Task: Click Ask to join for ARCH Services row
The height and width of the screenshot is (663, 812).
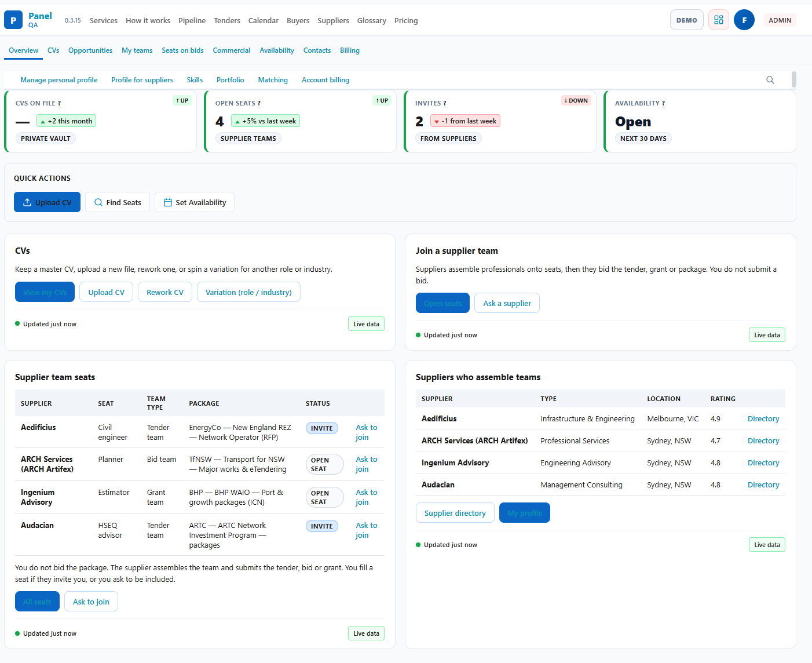Action: tap(367, 464)
